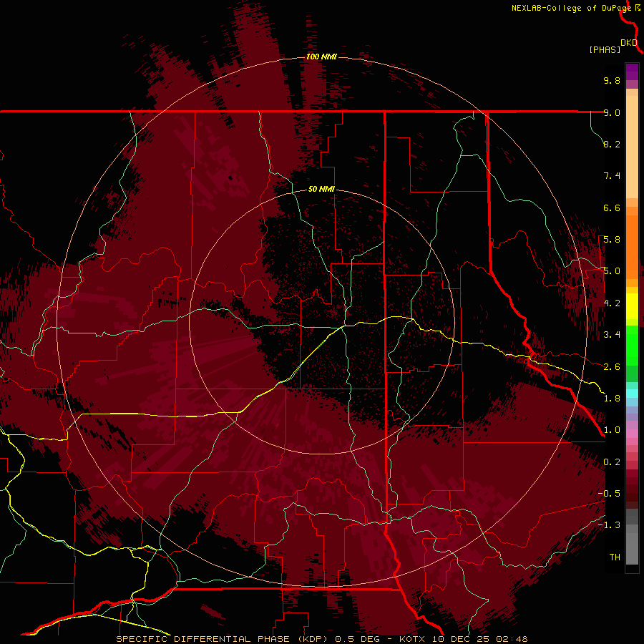Click the 9.8 value on color scale
This screenshot has width=644, height=644.
click(x=612, y=80)
